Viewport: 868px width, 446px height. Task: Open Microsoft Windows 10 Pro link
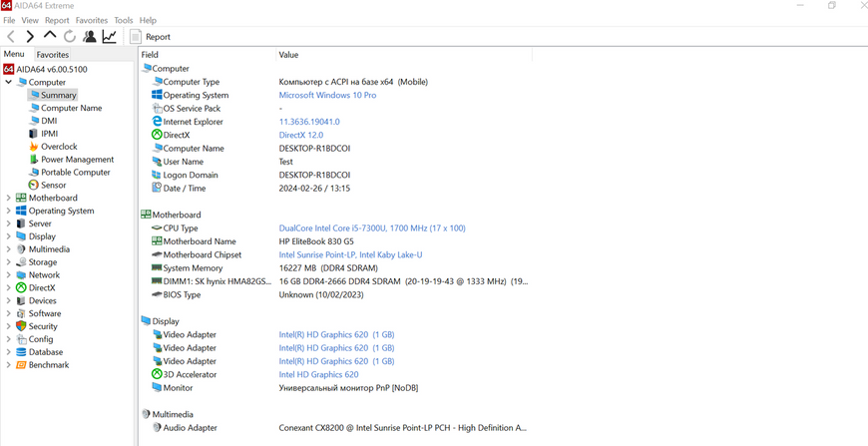point(327,95)
